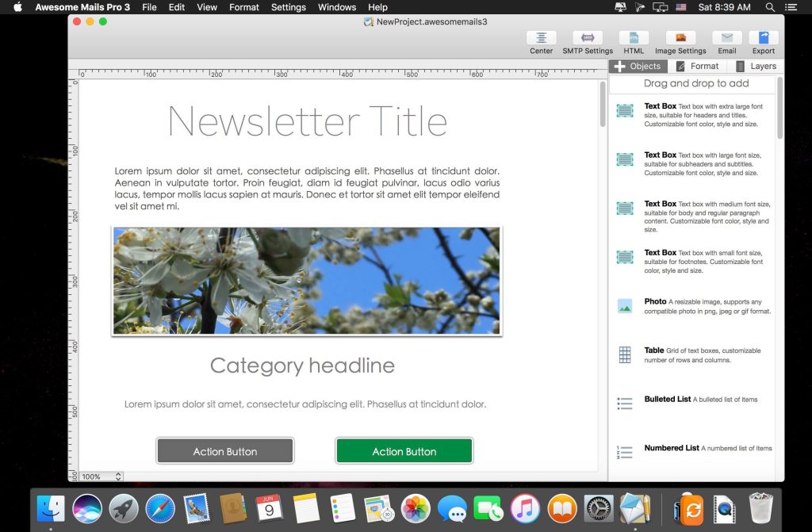
Task: Select the Bulleted List object icon
Action: click(625, 404)
